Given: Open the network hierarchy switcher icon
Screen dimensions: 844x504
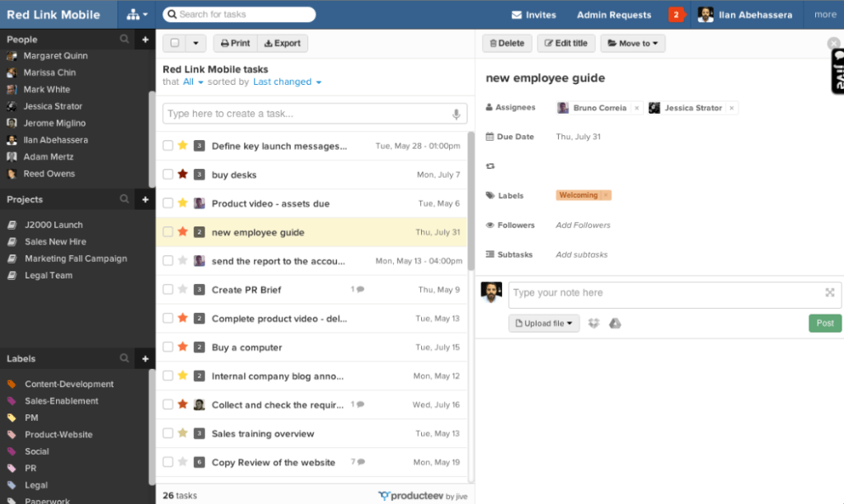Looking at the screenshot, I should (x=137, y=15).
